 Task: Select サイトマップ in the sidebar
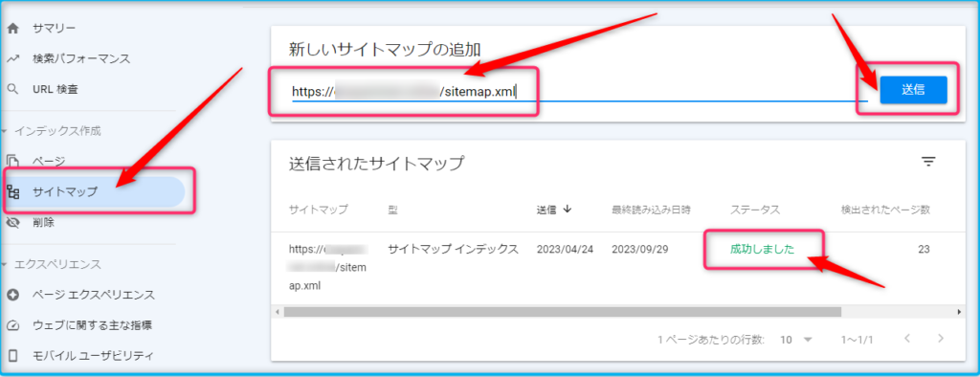[x=65, y=192]
